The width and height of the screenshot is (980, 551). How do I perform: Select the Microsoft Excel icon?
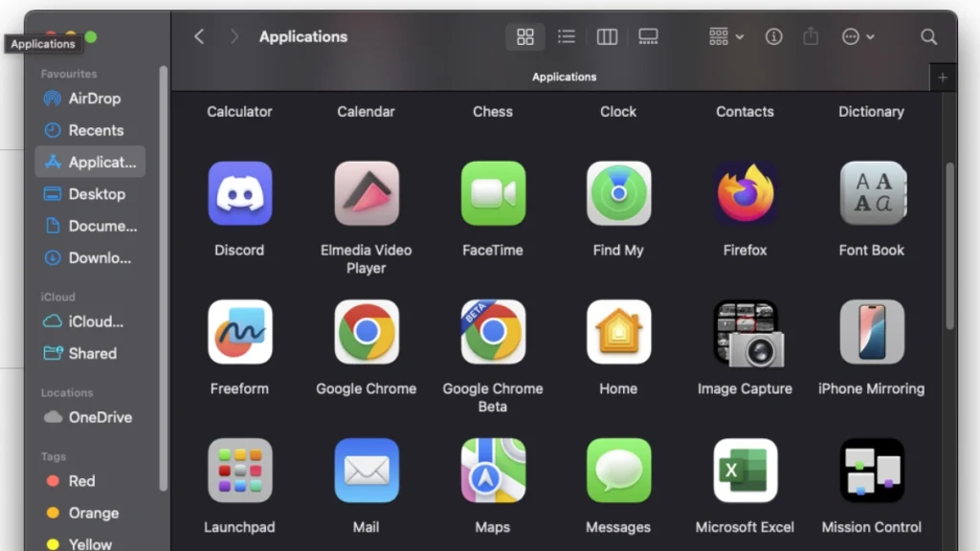(745, 471)
